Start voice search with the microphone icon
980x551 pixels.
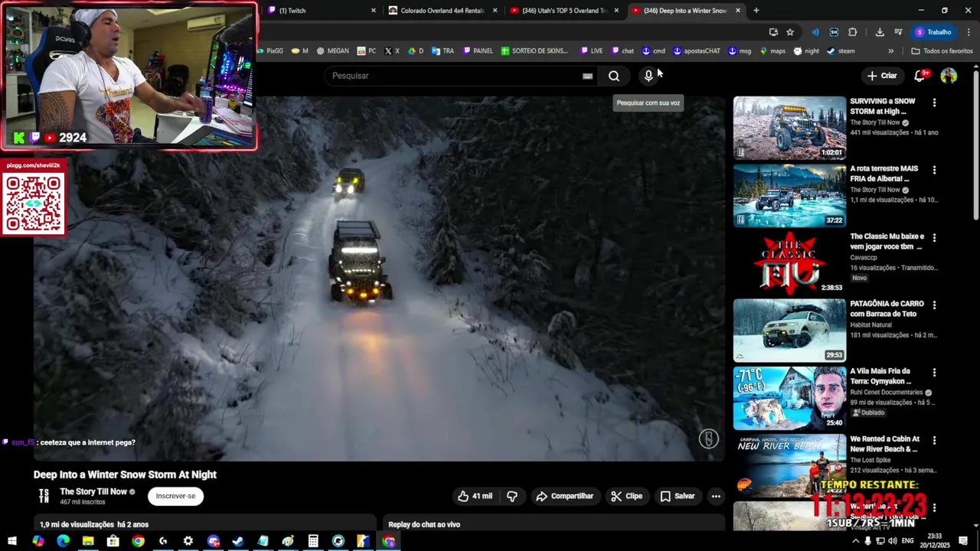coord(648,76)
